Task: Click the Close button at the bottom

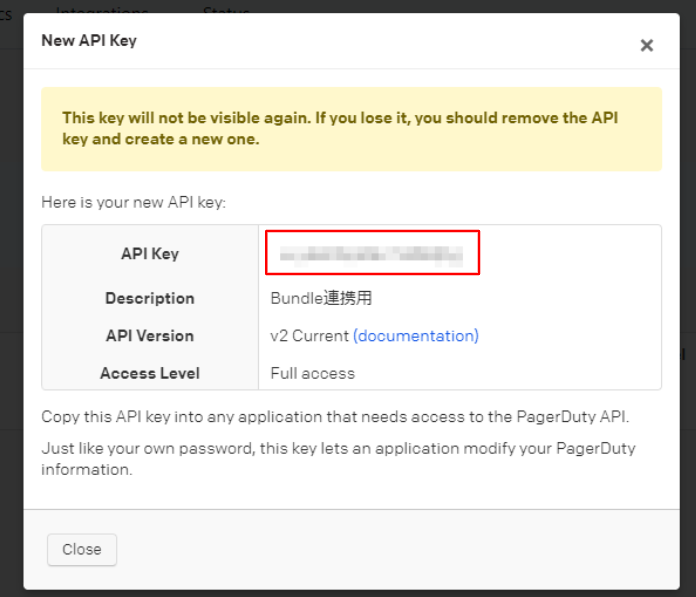Action: click(x=82, y=549)
